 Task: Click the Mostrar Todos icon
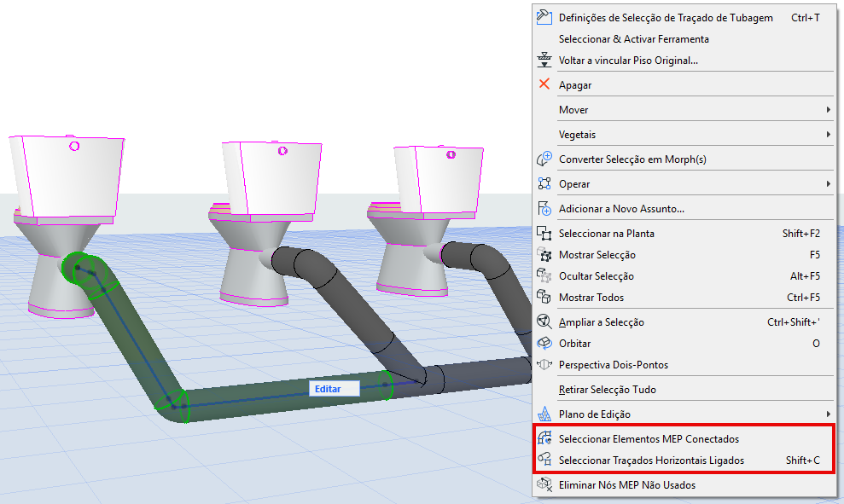coord(544,297)
